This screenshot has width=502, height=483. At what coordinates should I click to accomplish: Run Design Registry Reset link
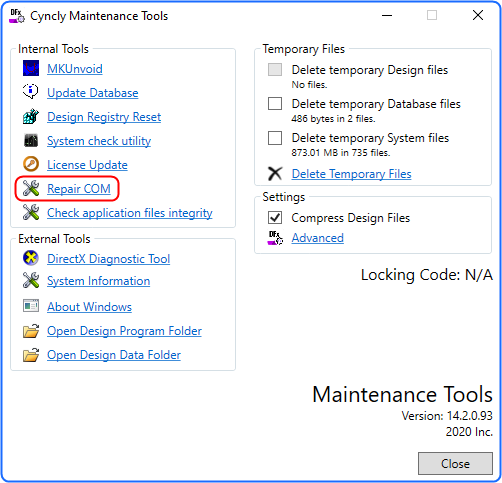pyautogui.click(x=104, y=117)
